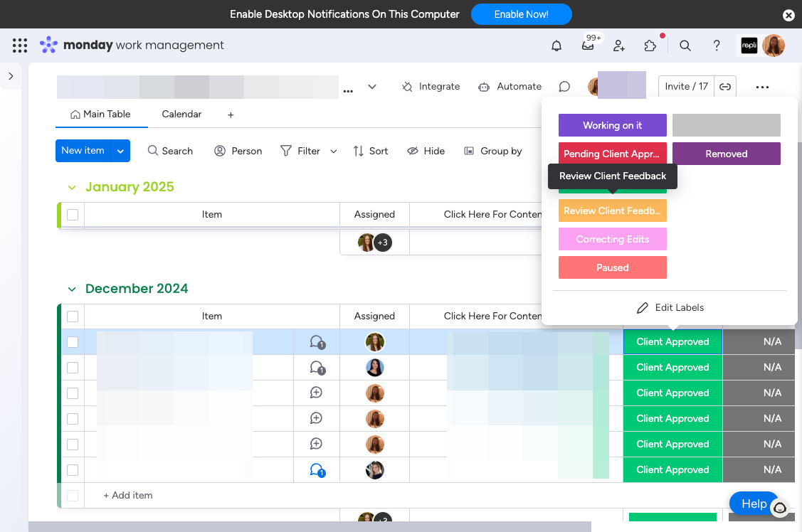Click Edit Labels in status picker
802x532 pixels.
670,308
